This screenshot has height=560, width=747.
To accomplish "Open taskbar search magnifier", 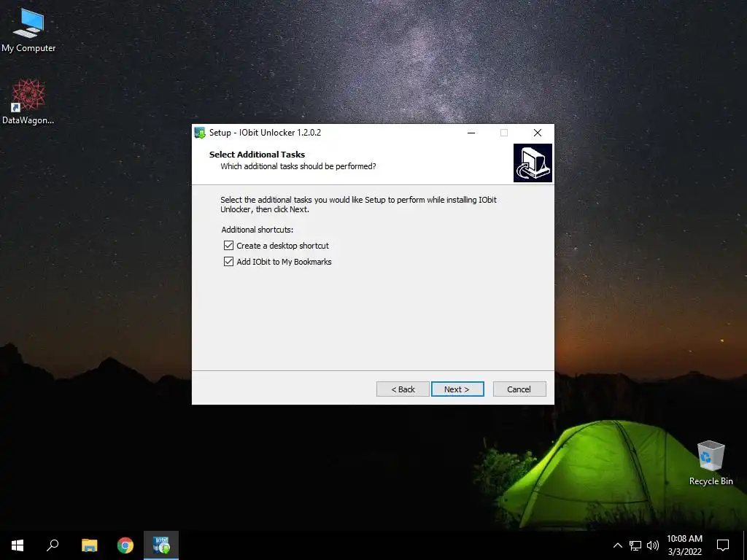I will [x=53, y=545].
